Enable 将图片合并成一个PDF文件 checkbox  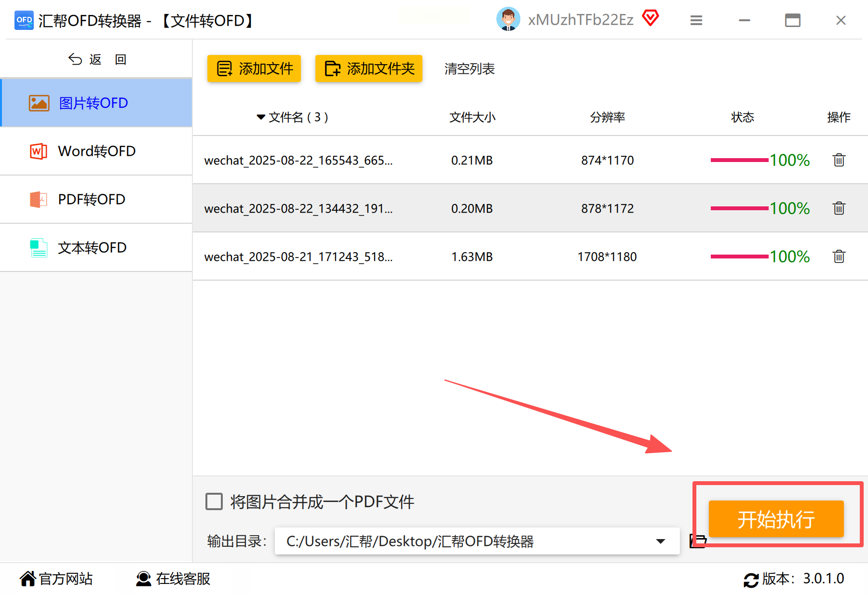[x=214, y=501]
